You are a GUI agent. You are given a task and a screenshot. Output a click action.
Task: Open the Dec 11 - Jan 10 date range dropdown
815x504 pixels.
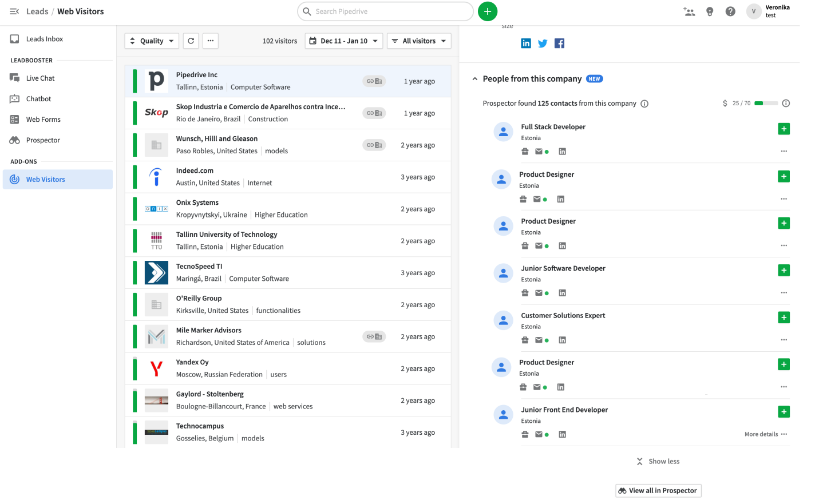(344, 41)
